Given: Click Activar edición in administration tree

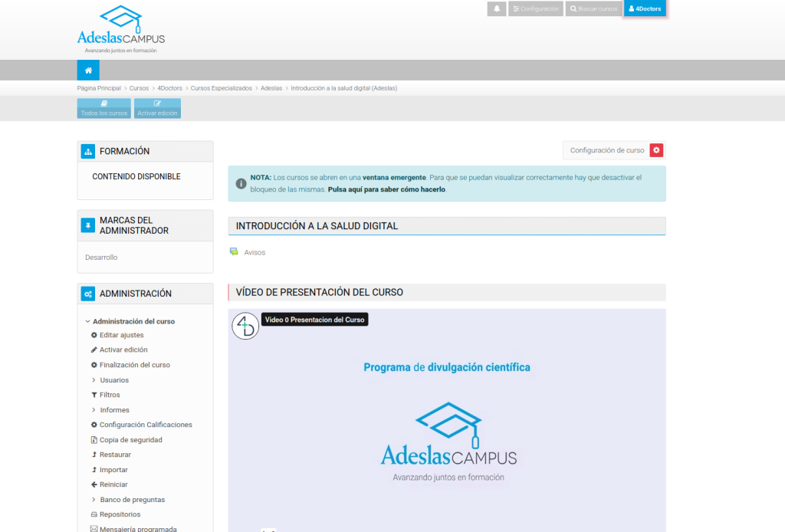Looking at the screenshot, I should coord(123,350).
